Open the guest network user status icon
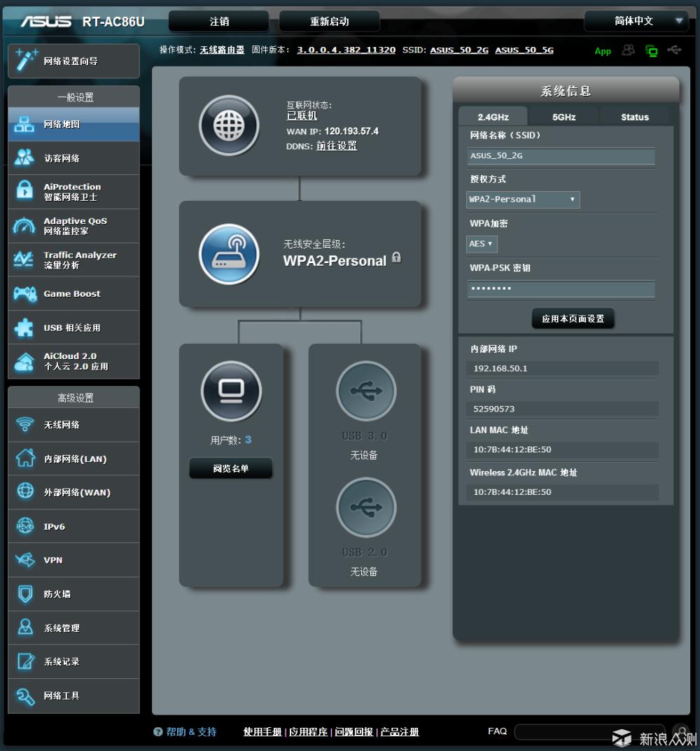This screenshot has width=700, height=751. click(628, 50)
